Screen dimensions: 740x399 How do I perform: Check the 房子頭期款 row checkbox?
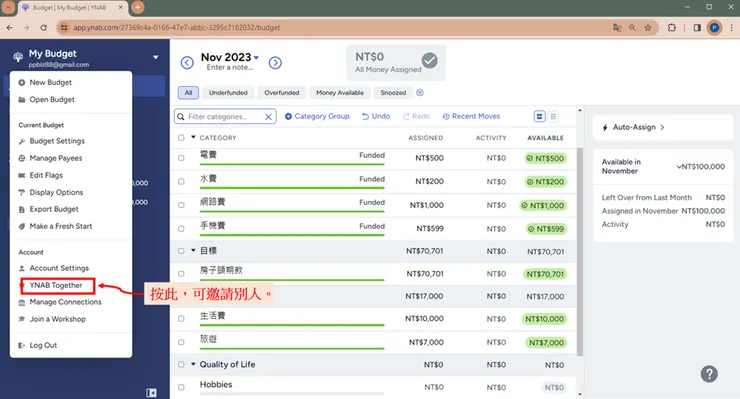click(181, 274)
